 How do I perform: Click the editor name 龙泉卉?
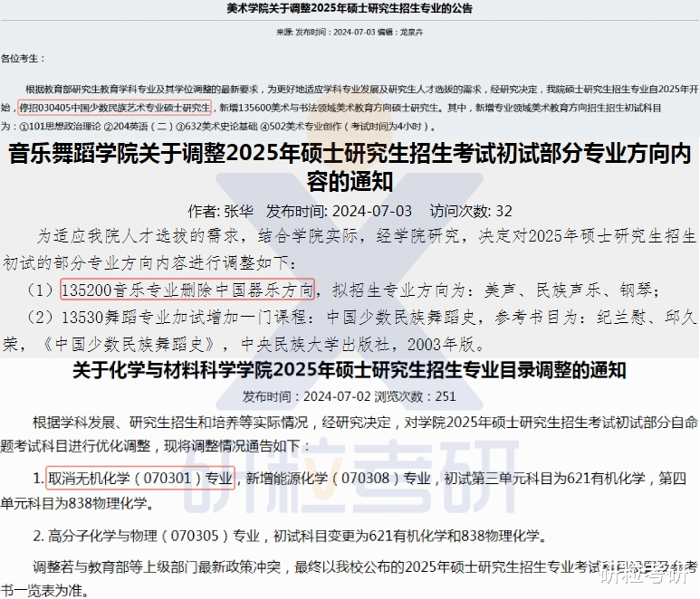(x=411, y=32)
